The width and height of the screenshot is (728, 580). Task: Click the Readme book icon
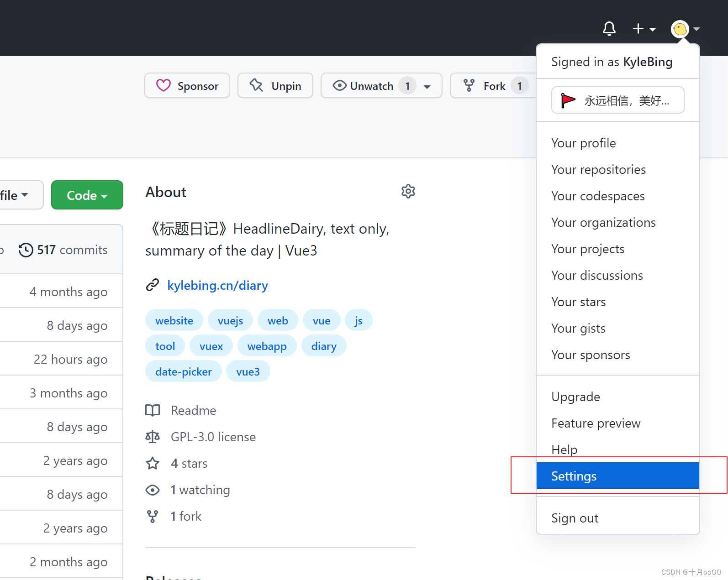[153, 410]
